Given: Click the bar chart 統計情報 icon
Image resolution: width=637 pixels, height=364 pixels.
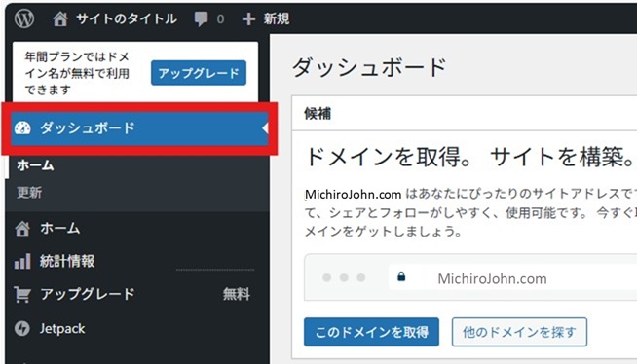Looking at the screenshot, I should [22, 262].
